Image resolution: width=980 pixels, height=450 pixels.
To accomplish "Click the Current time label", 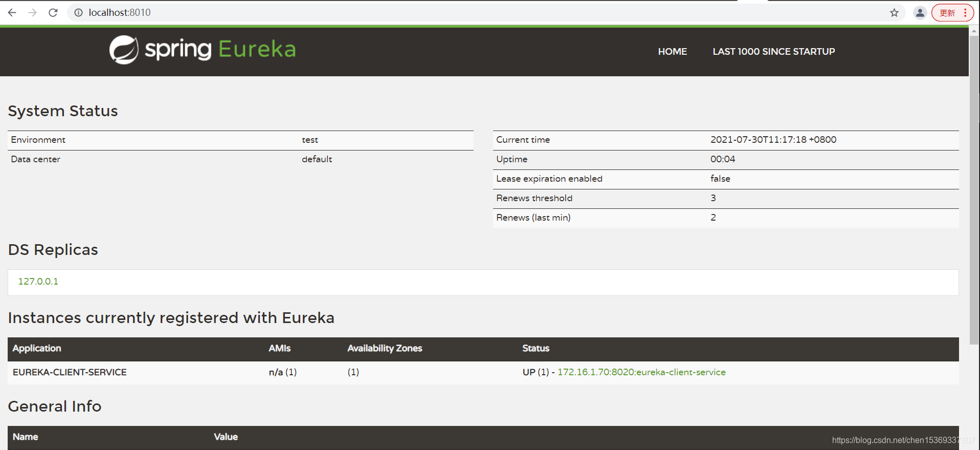I will click(x=523, y=140).
